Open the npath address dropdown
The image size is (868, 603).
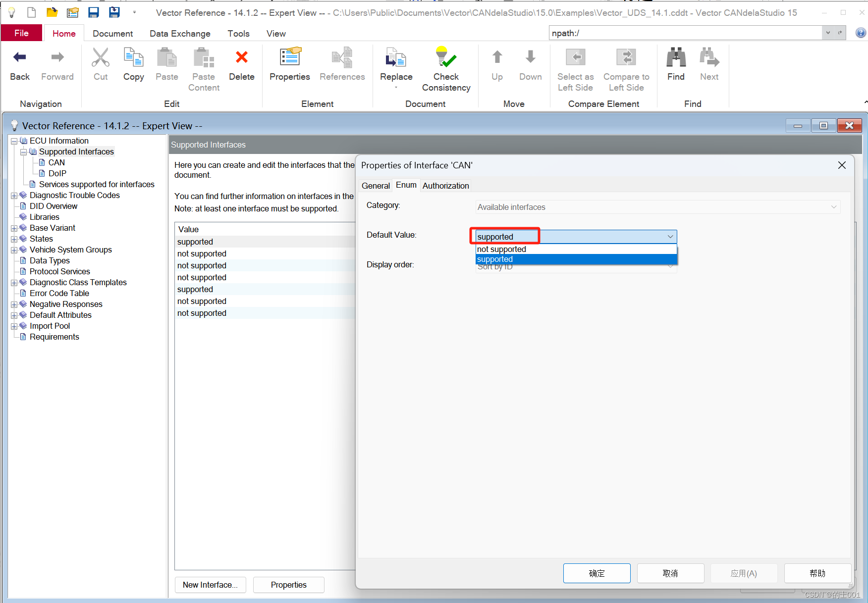[x=828, y=33]
